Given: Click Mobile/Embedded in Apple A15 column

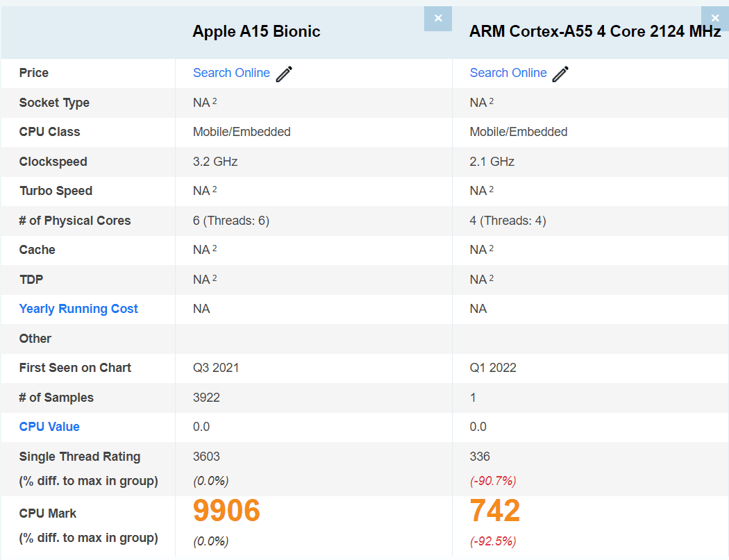Looking at the screenshot, I should point(242,132).
